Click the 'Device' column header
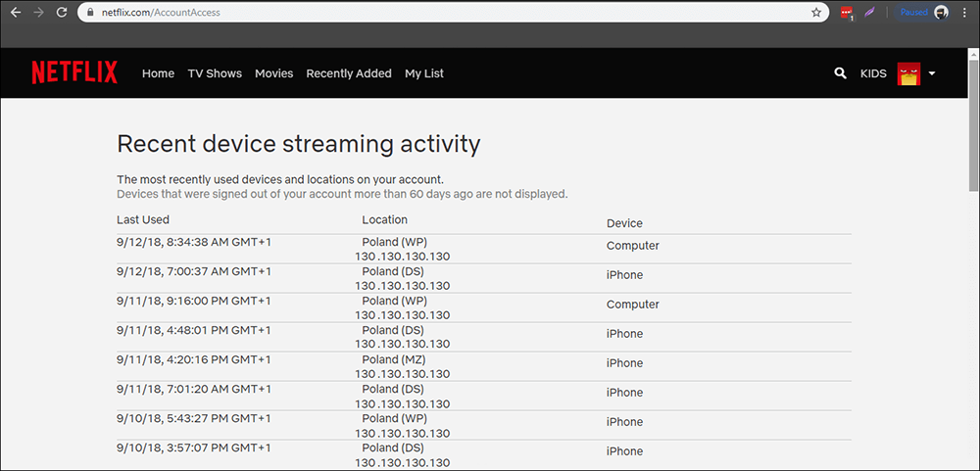Image resolution: width=980 pixels, height=471 pixels. (x=624, y=223)
